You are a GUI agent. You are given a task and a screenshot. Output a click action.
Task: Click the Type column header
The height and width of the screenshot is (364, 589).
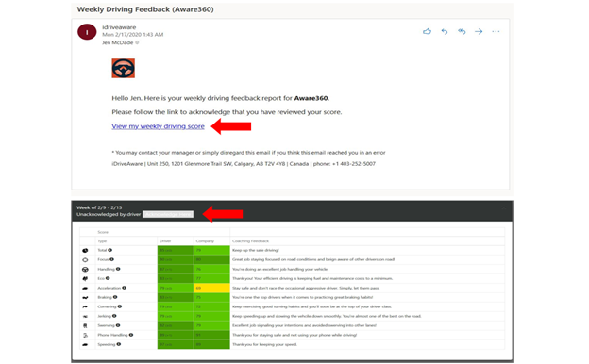click(x=102, y=240)
